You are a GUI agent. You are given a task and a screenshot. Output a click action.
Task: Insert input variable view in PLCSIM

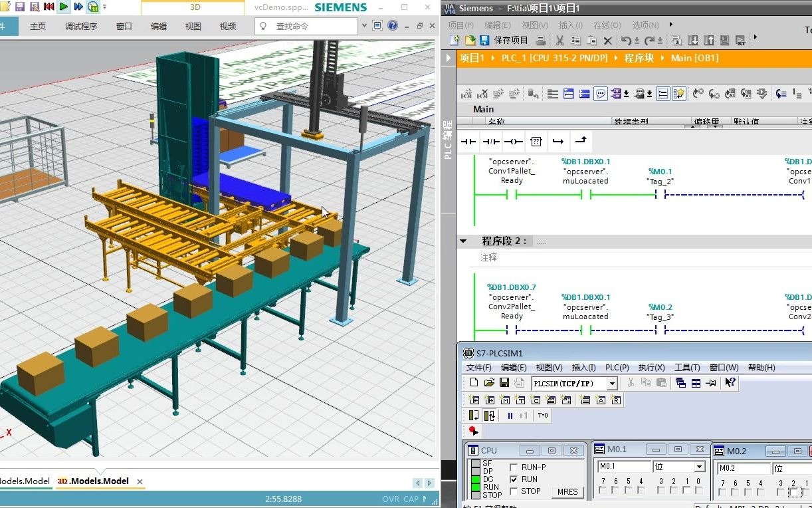[474, 400]
